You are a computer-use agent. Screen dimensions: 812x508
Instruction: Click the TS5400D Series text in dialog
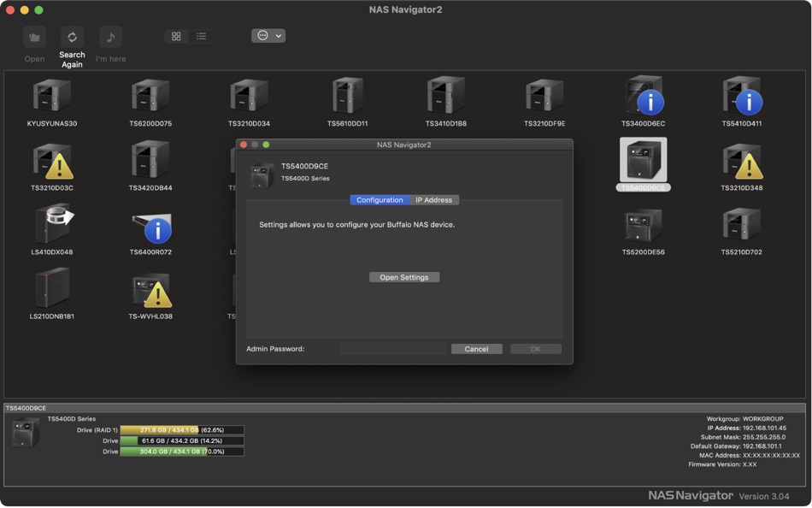tap(305, 179)
